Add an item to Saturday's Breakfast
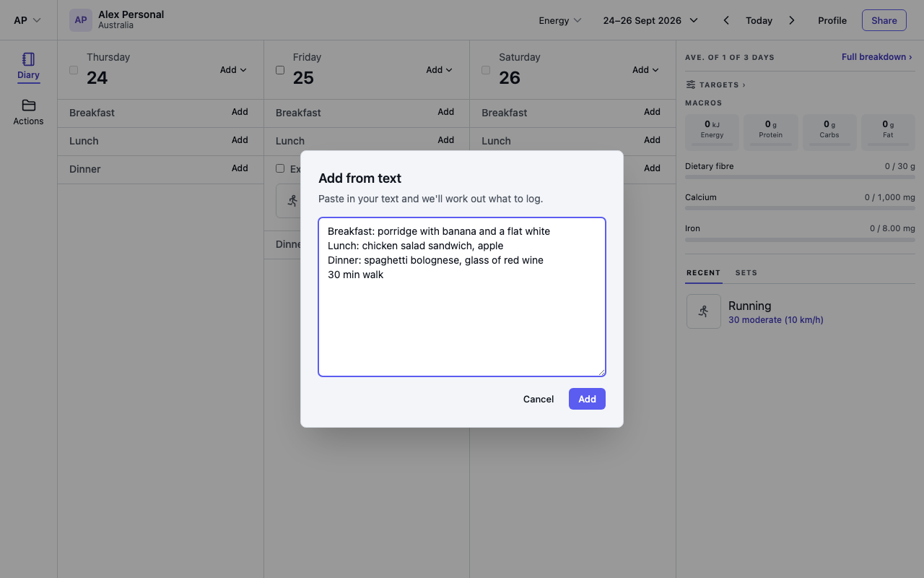924x578 pixels. point(652,112)
